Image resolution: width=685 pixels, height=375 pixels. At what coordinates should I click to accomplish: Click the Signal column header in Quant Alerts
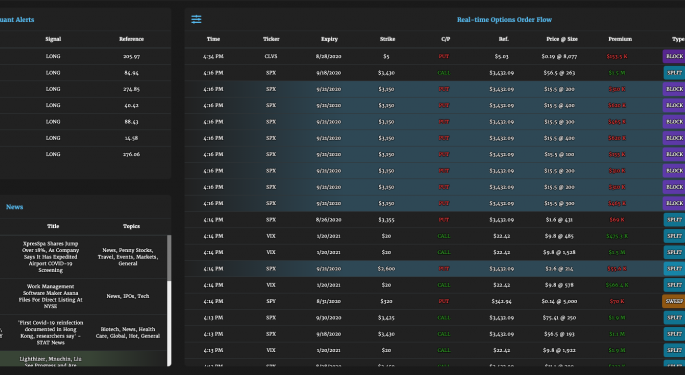(x=53, y=39)
